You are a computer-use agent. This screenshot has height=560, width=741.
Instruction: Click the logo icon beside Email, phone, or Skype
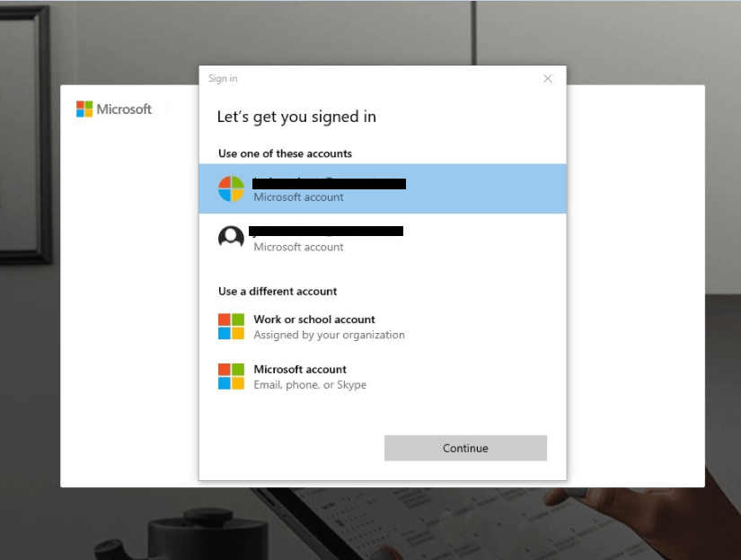pyautogui.click(x=231, y=376)
